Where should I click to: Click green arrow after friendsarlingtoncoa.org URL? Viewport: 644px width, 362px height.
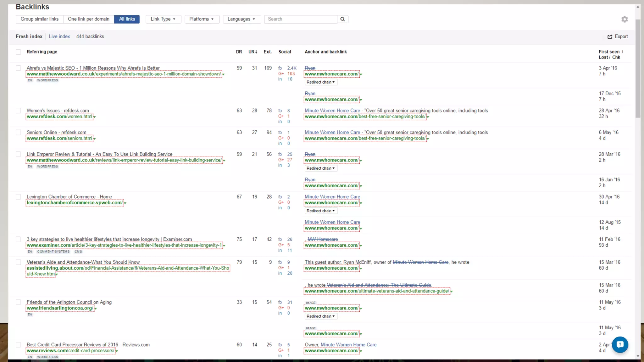pyautogui.click(x=96, y=309)
